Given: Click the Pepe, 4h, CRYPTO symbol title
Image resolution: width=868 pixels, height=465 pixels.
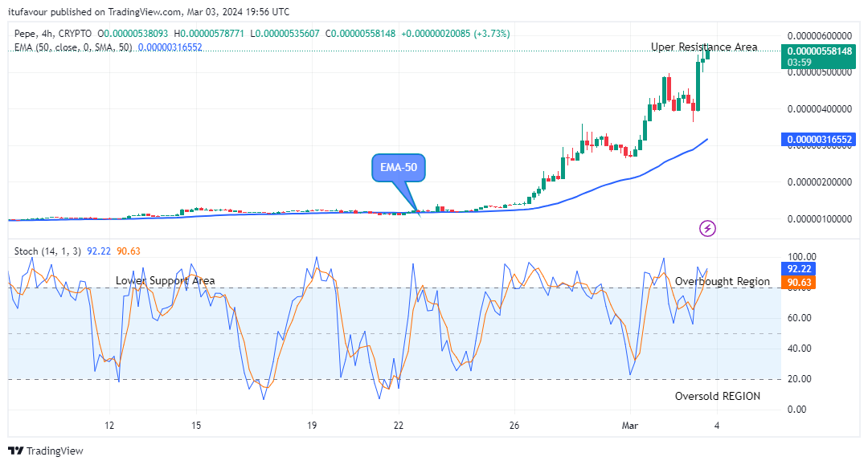Looking at the screenshot, I should pyautogui.click(x=53, y=34).
